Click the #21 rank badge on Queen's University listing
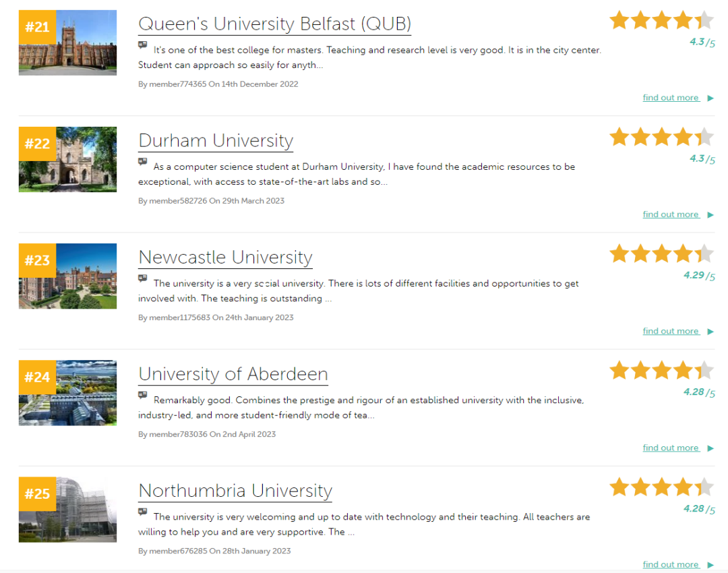728x573 pixels. coord(36,26)
